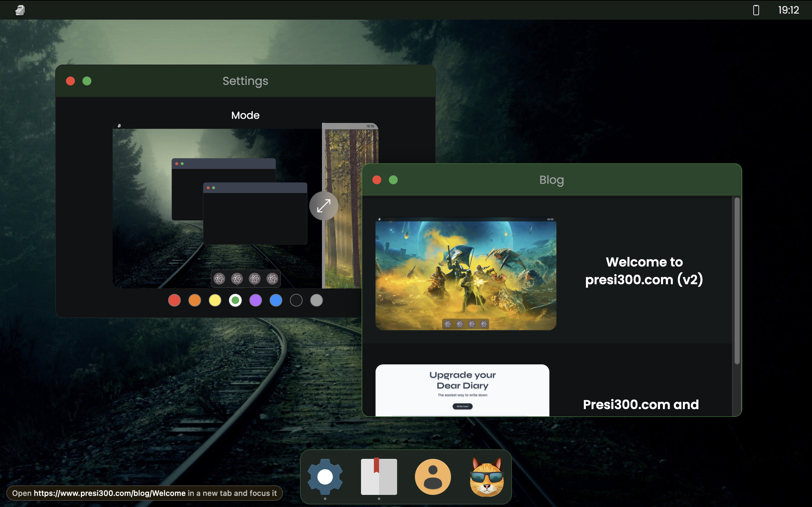This screenshot has height=507, width=812.
Task: Click the cat with sunglasses dock icon
Action: [487, 477]
